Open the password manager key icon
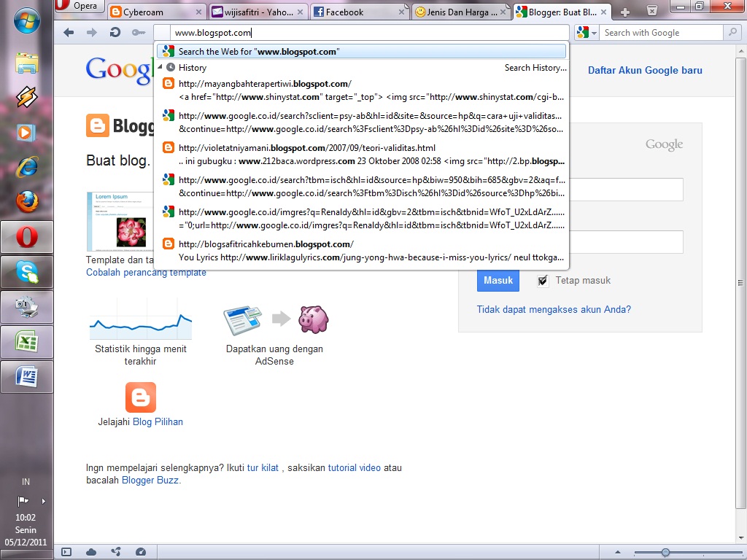 [138, 32]
